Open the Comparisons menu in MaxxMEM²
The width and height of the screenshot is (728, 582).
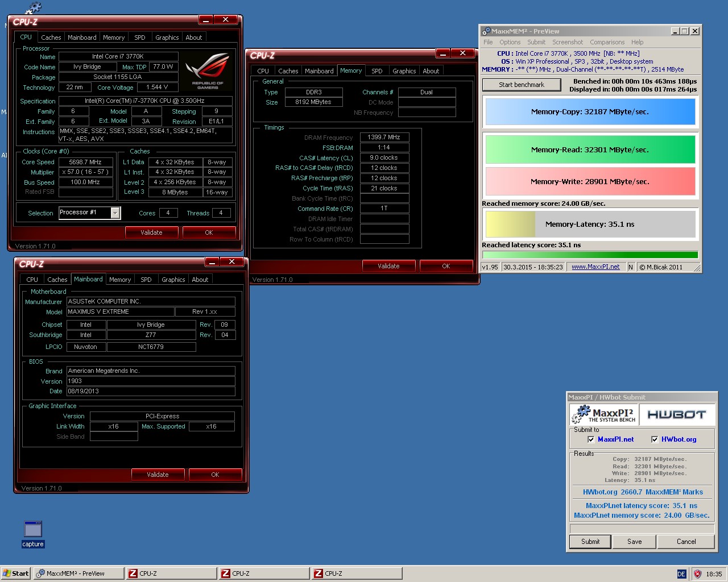pos(607,42)
